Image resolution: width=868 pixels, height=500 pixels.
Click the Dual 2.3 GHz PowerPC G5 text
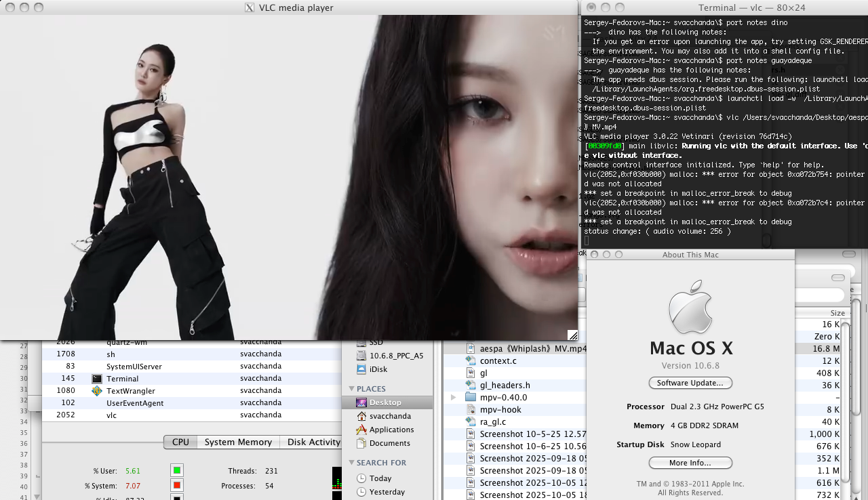[x=718, y=407]
